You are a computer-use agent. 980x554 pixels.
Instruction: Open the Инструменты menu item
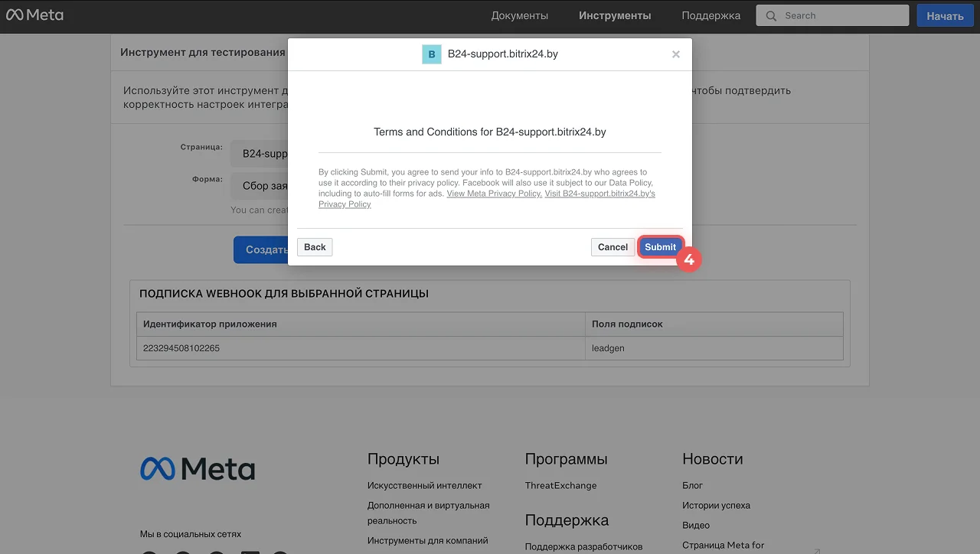(x=615, y=15)
